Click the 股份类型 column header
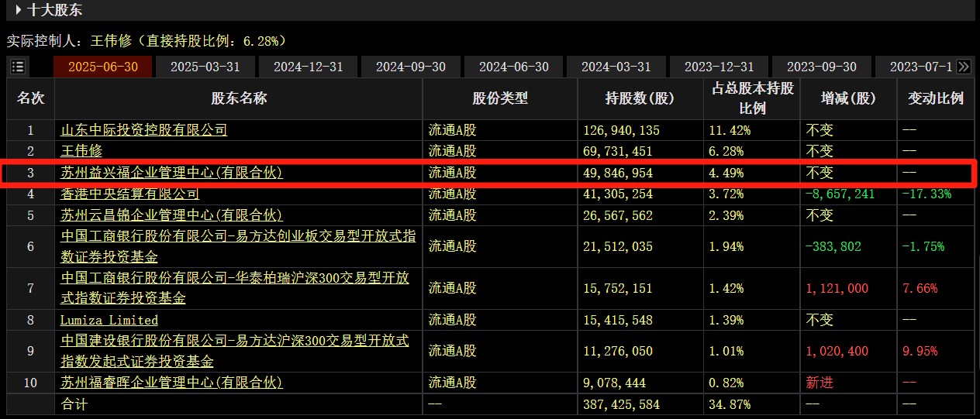This screenshot has height=419, width=980. [500, 98]
